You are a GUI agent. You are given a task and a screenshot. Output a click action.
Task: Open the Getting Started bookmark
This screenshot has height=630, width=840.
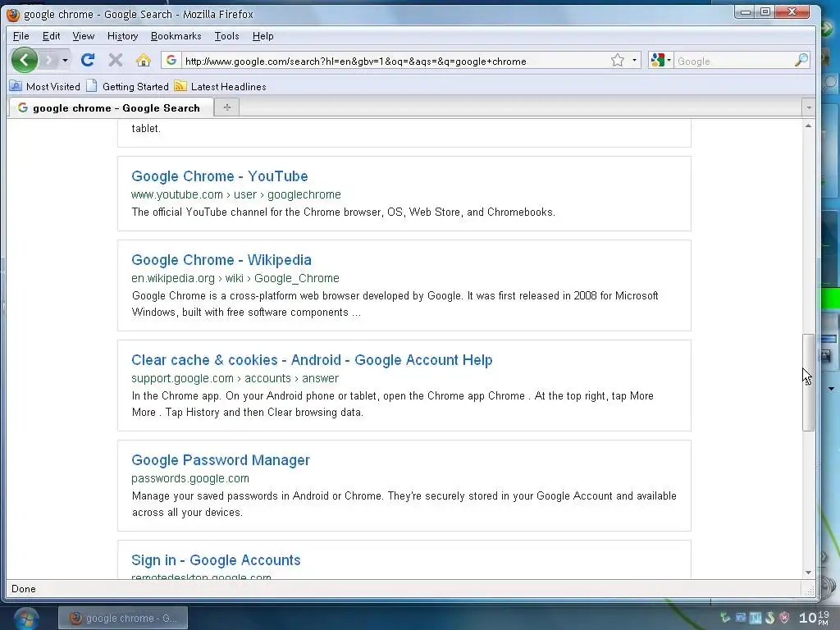point(127,86)
